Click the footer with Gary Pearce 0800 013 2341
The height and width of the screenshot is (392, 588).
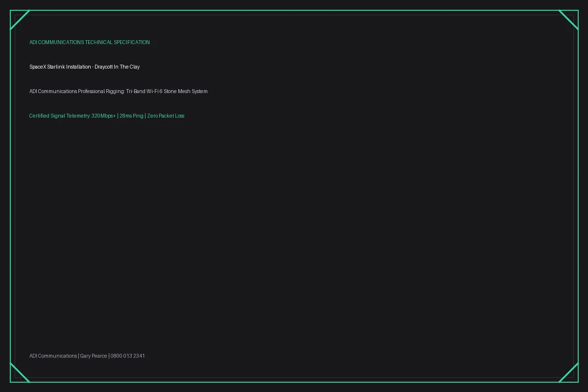[x=87, y=356]
